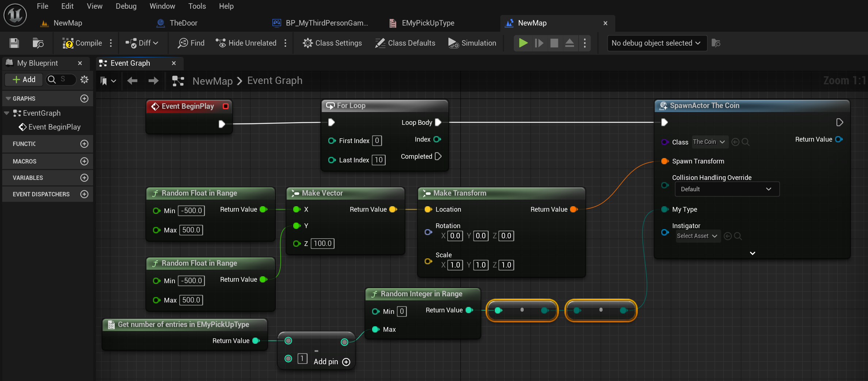Click Event BeginPlay output exec pin

pos(222,124)
